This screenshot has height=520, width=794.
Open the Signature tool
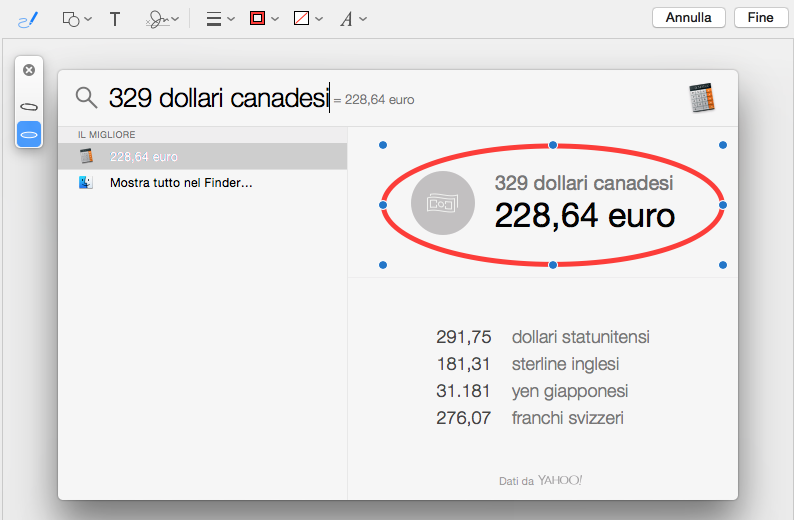pos(157,19)
